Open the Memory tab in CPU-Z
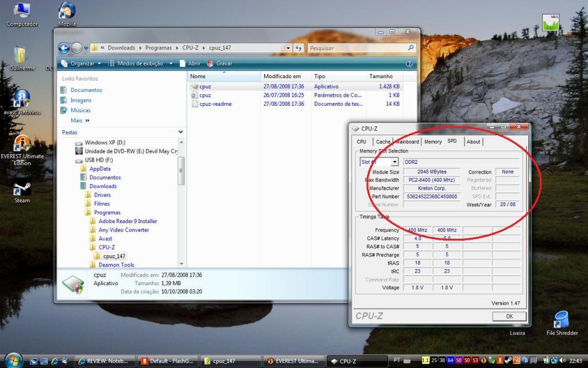588x368 pixels. (x=433, y=141)
